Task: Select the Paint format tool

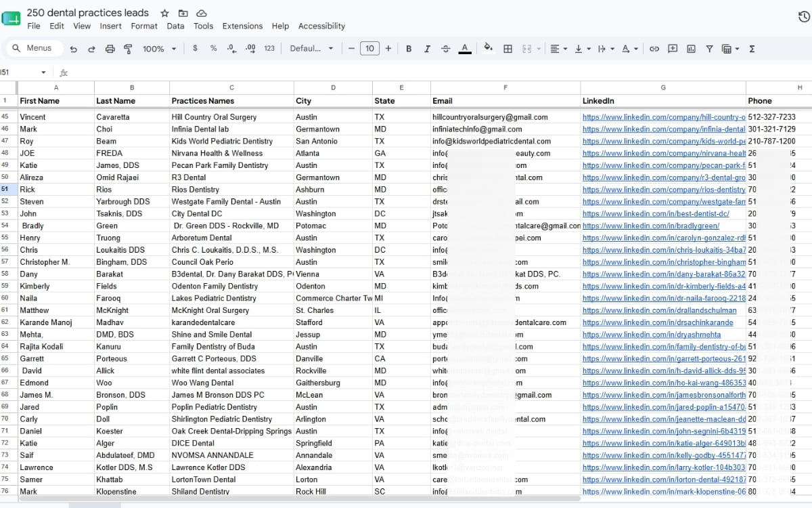Action: 128,49
